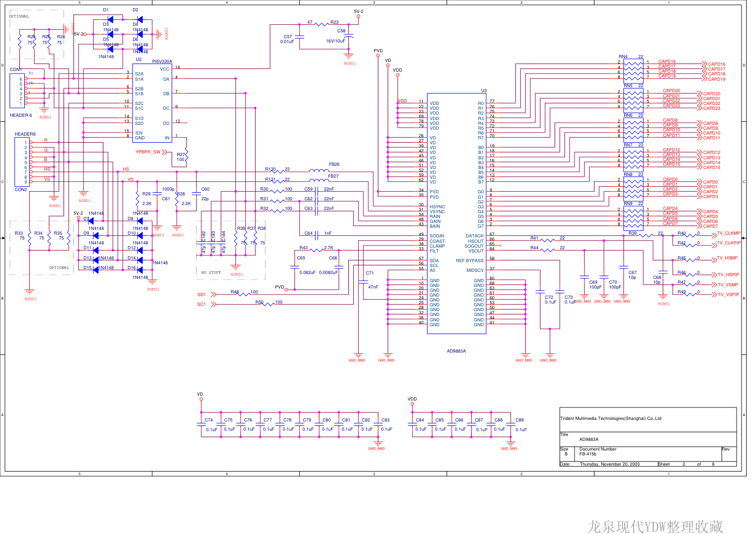Click the MIDSCV pin name
The image size is (756, 534).
coord(475,270)
